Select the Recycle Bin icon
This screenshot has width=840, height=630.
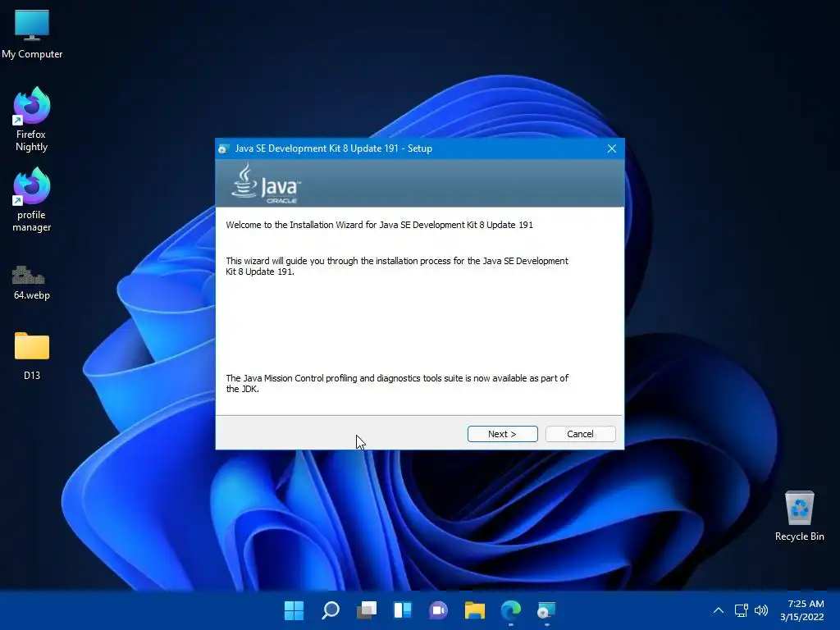tap(799, 515)
